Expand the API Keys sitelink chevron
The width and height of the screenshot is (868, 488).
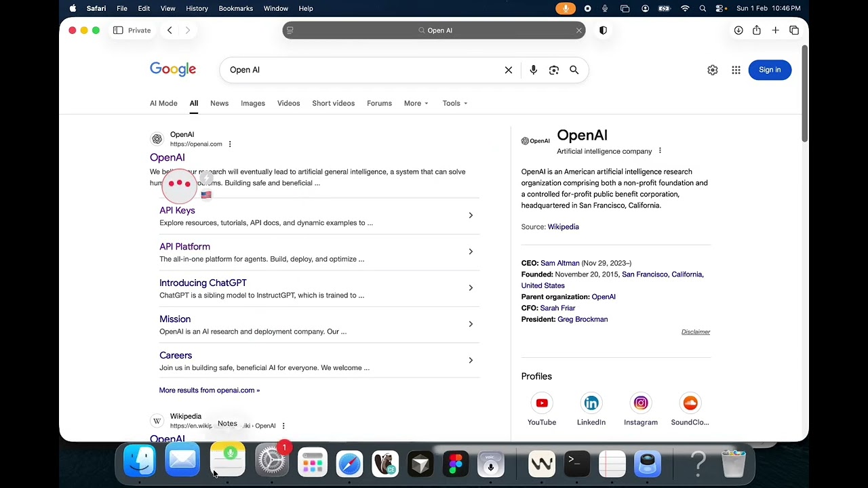[x=471, y=216]
